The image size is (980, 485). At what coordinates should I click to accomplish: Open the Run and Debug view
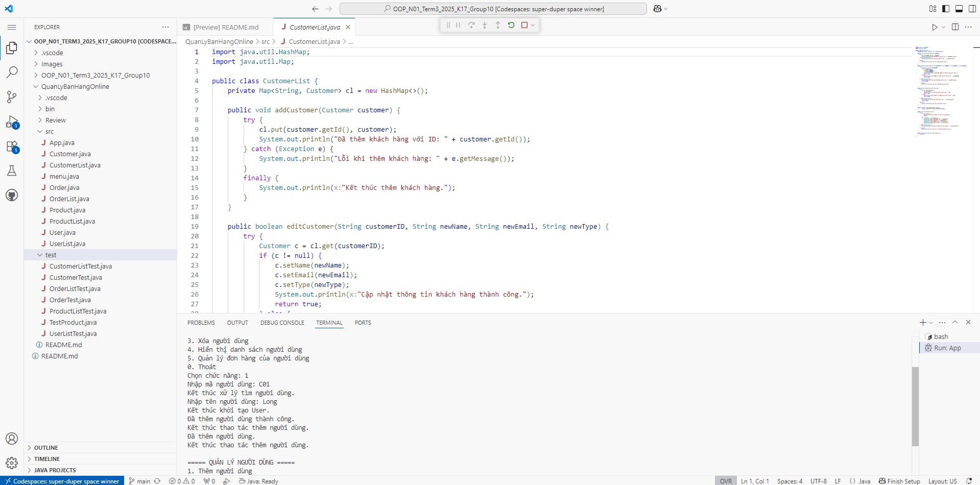[x=12, y=122]
